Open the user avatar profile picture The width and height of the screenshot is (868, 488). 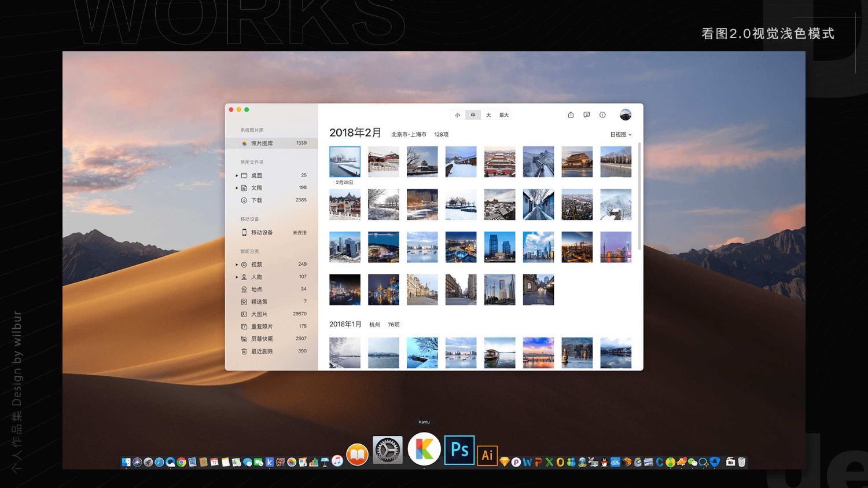tap(626, 115)
